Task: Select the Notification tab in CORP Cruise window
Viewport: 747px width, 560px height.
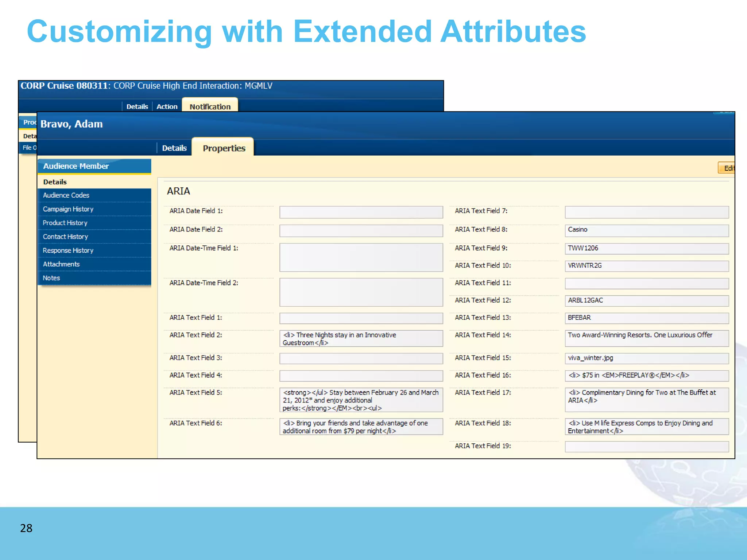Action: click(x=210, y=106)
